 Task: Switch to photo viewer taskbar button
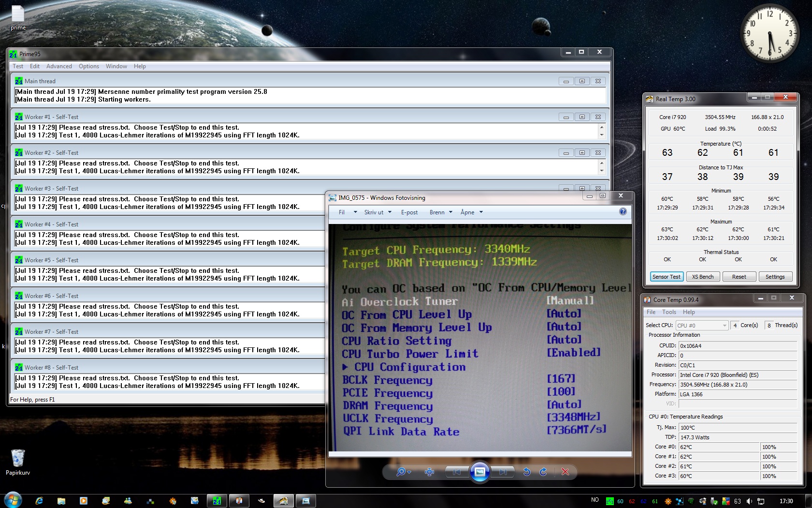[x=306, y=501]
